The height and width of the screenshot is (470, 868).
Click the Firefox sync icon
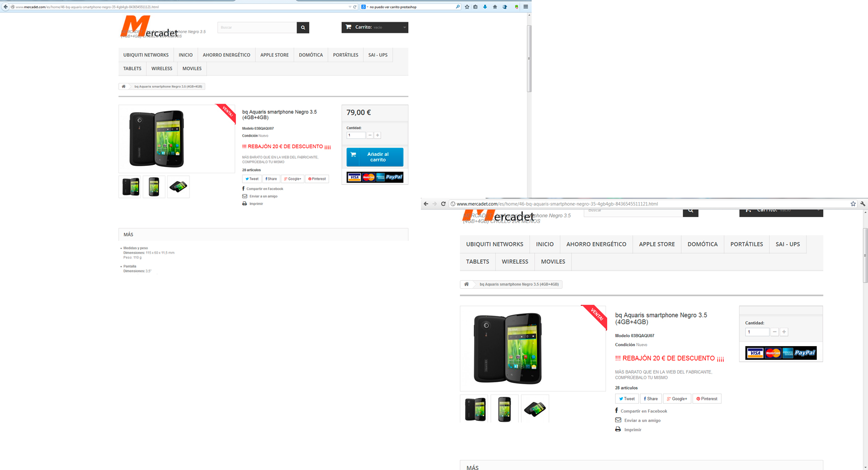pos(505,7)
